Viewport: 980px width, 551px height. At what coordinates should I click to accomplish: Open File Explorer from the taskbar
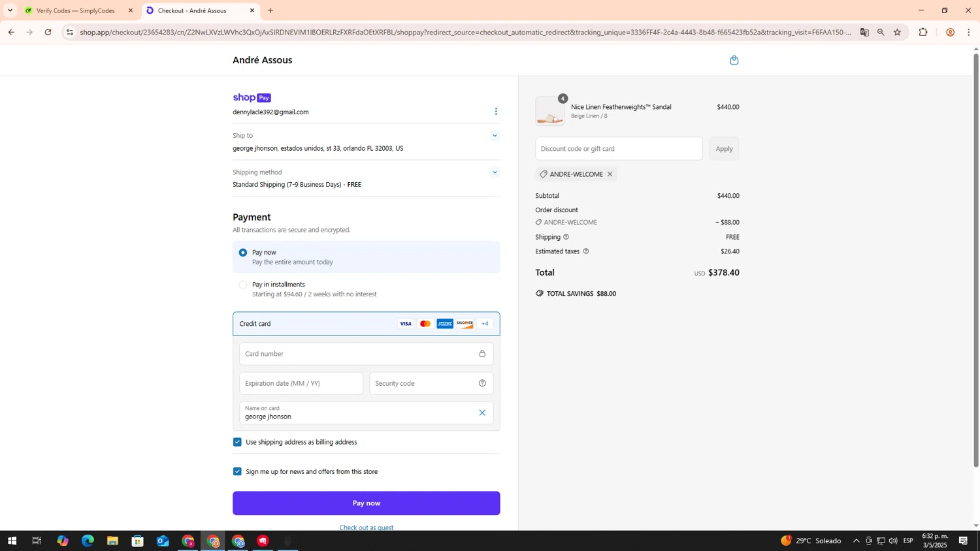112,541
